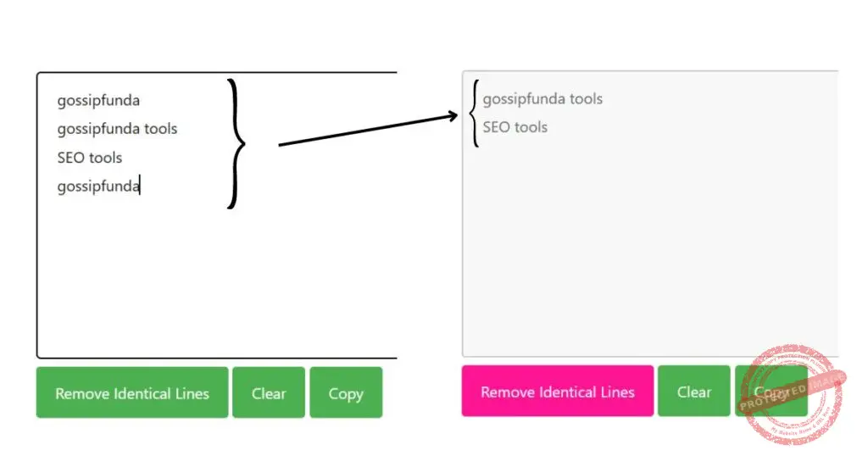868x456 pixels.
Task: Click the first 'gossipfunda' line in the input
Action: click(98, 101)
